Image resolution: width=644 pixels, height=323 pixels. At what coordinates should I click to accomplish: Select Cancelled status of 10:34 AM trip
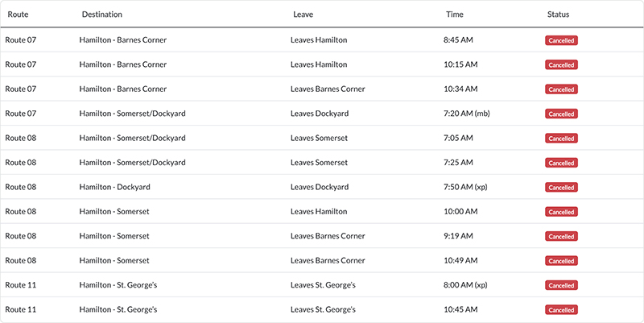pyautogui.click(x=561, y=89)
